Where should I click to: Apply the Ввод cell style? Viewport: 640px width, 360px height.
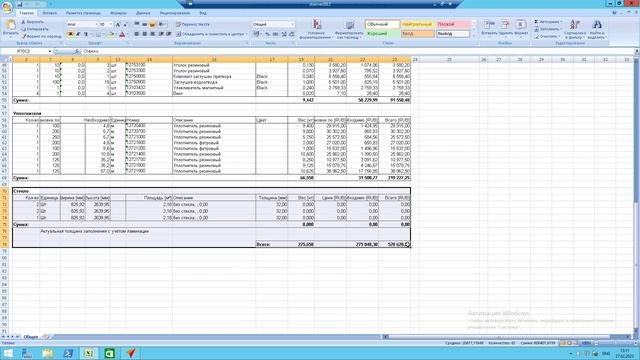click(418, 34)
